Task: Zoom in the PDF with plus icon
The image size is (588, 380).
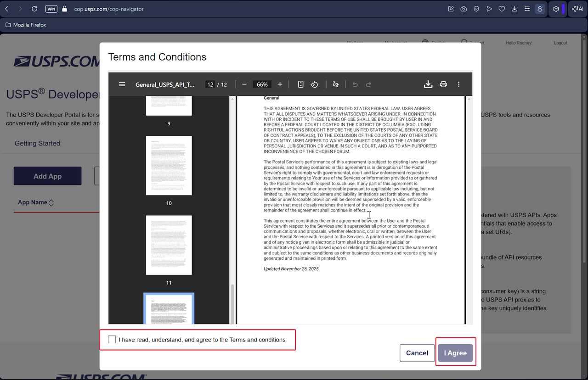Action: click(280, 84)
